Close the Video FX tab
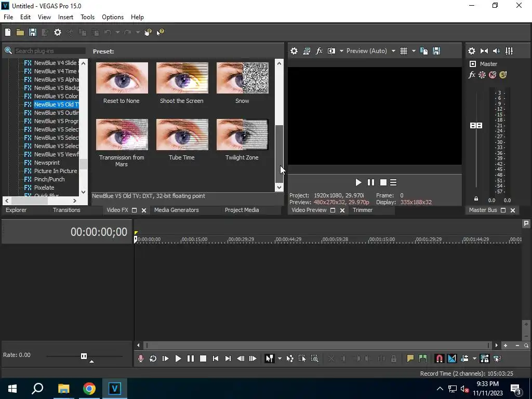 tap(144, 210)
